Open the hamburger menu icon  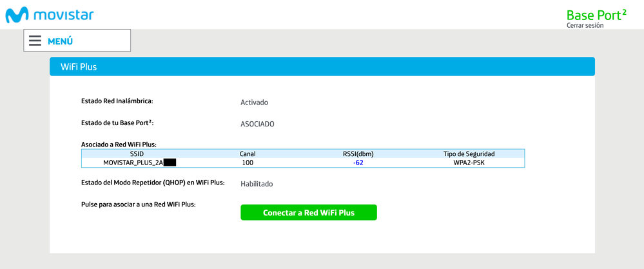click(35, 41)
